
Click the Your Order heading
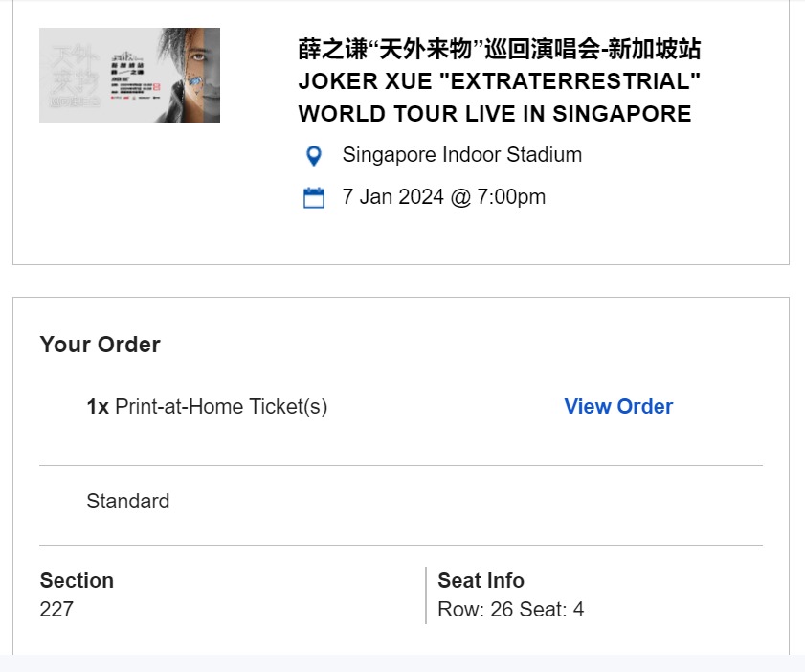coord(99,346)
